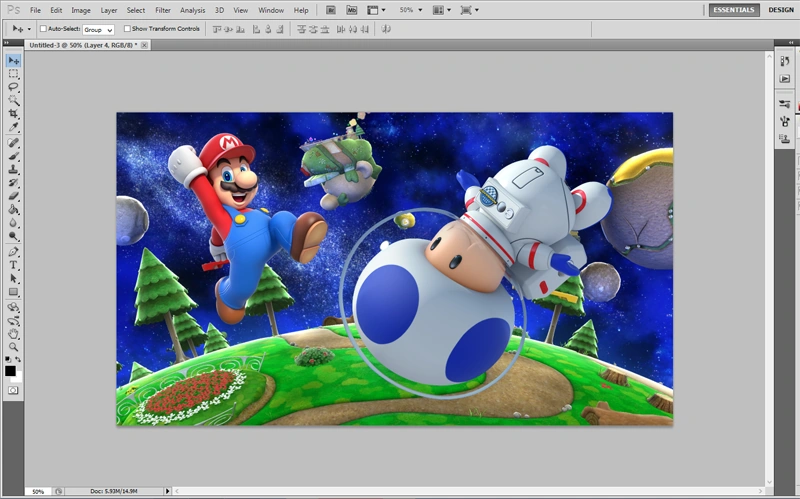
Task: Select the Crop tool
Action: pyautogui.click(x=14, y=115)
